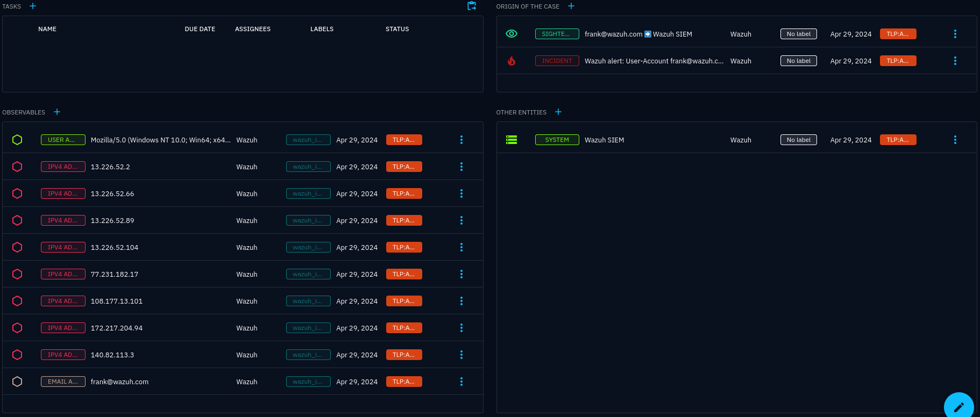Click hexagon icon of the email address row

point(17,382)
